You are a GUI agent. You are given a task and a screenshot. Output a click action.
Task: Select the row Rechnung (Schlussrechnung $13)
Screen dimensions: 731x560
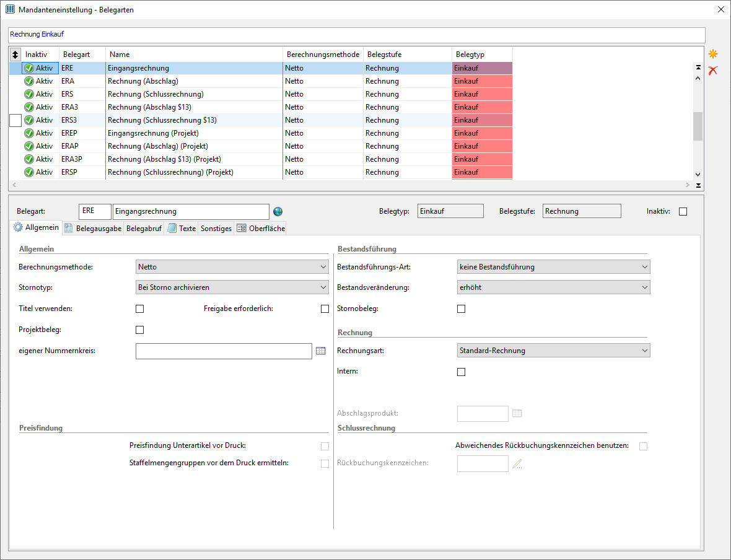261,120
